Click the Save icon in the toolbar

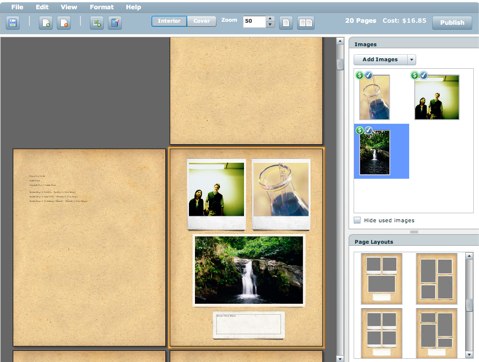pos(13,23)
